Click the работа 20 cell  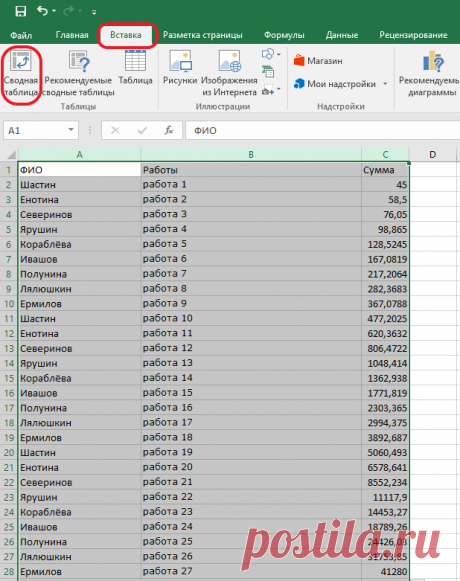click(251, 468)
